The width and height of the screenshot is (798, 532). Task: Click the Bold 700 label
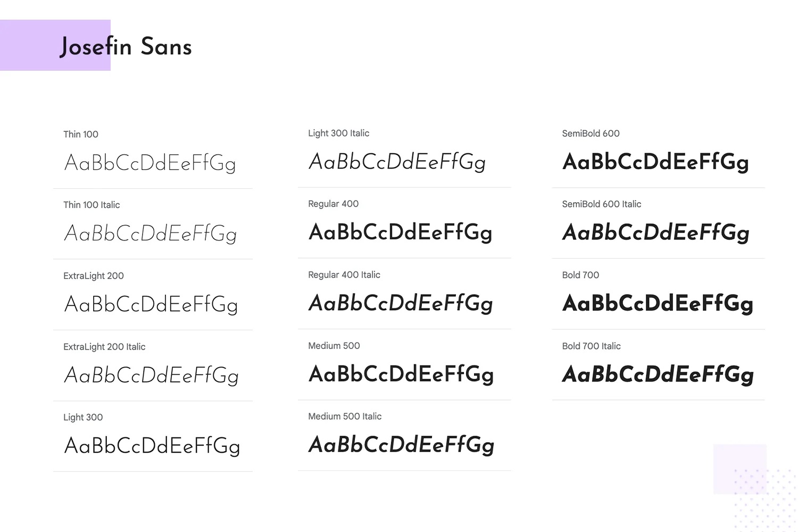pos(580,275)
